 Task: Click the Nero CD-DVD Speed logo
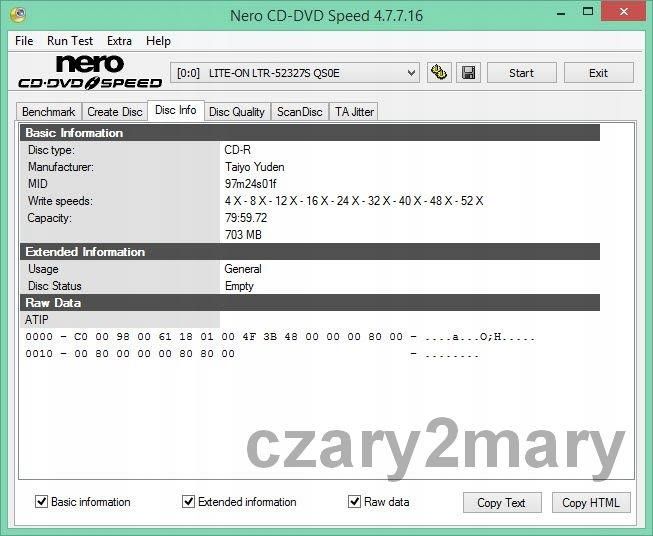pos(90,72)
